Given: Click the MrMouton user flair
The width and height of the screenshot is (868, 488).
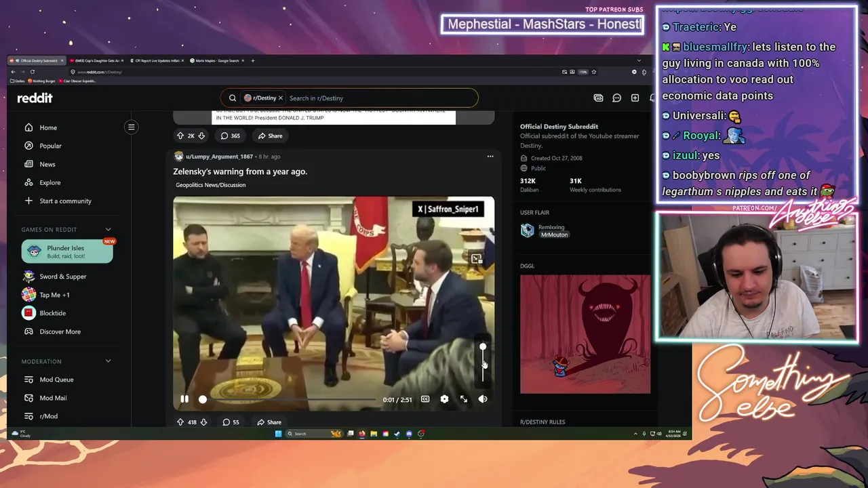Looking at the screenshot, I should tap(554, 235).
